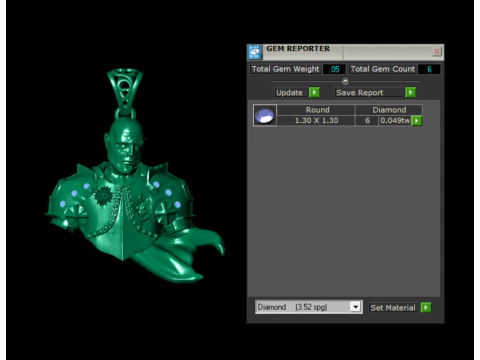The width and height of the screenshot is (480, 360).
Task: Click the green arrow beside Update
Action: [314, 92]
